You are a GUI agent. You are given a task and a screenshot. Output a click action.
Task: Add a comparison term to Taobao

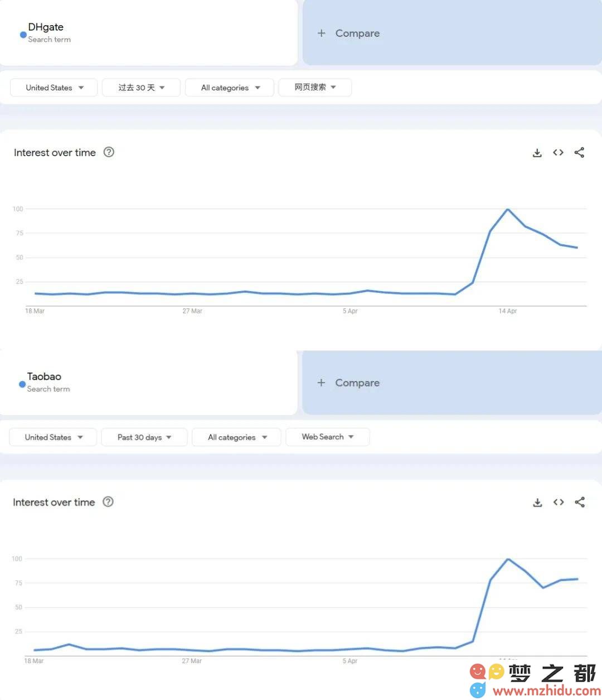[x=452, y=383]
